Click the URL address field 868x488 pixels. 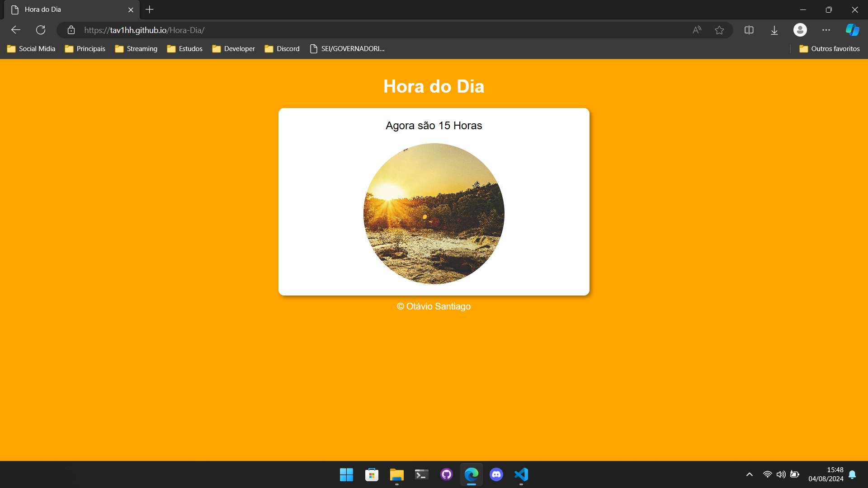pos(362,30)
